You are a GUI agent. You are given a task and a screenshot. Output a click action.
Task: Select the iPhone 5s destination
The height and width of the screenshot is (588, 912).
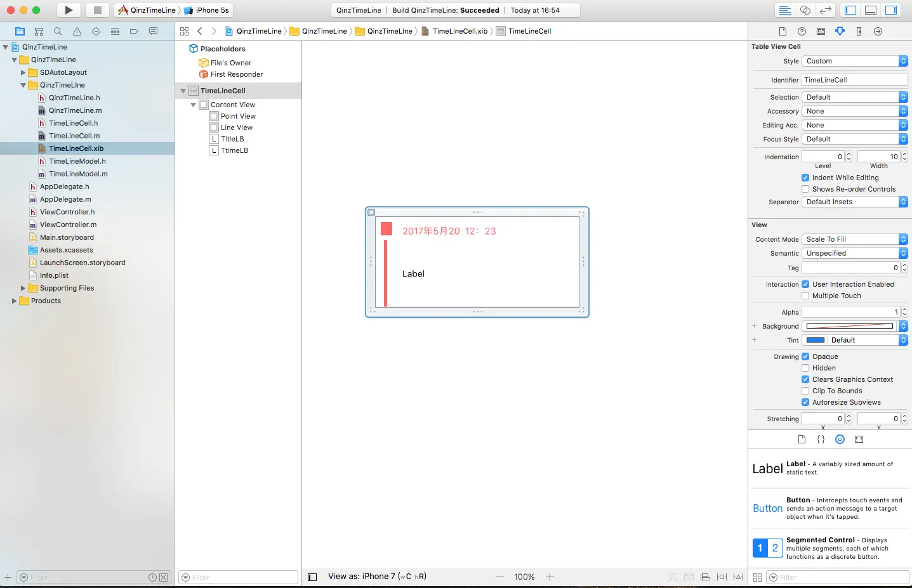[x=207, y=10]
